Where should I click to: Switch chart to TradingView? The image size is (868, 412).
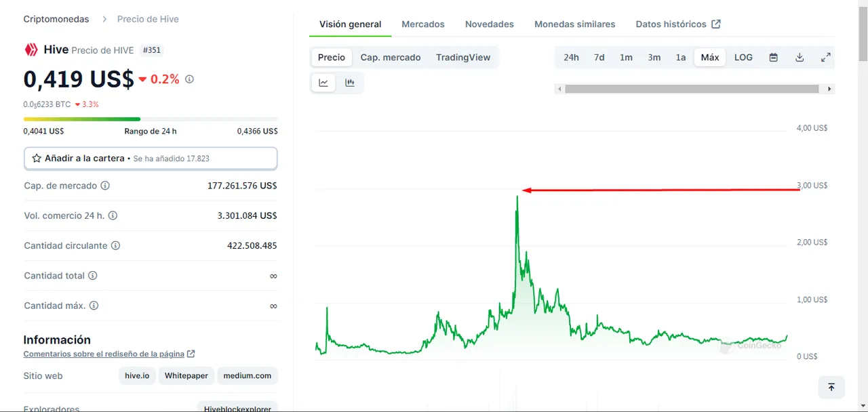point(463,58)
